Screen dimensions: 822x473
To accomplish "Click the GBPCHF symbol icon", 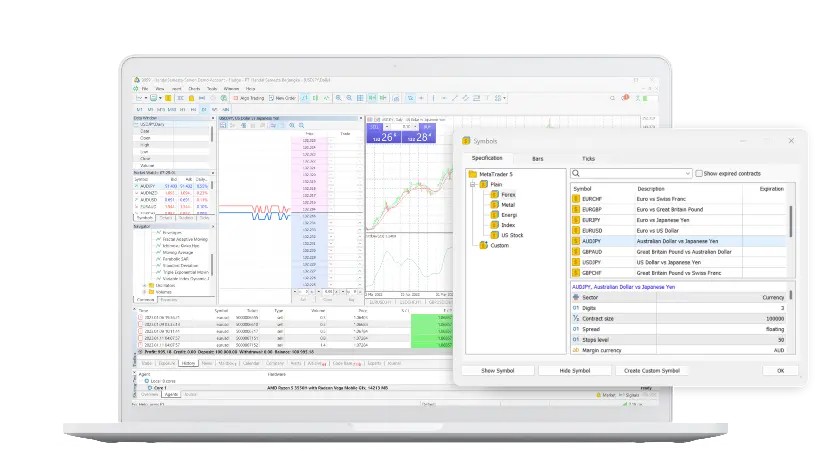I will click(x=576, y=273).
